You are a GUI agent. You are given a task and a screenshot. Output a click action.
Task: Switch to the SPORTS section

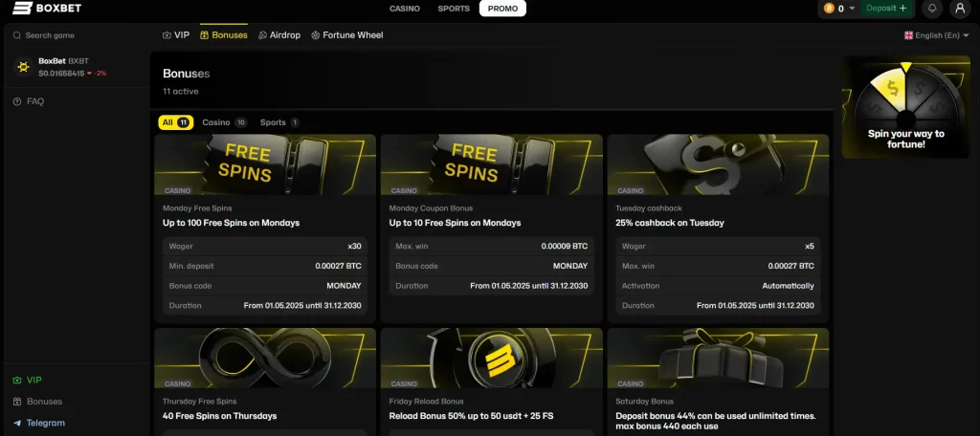click(454, 9)
